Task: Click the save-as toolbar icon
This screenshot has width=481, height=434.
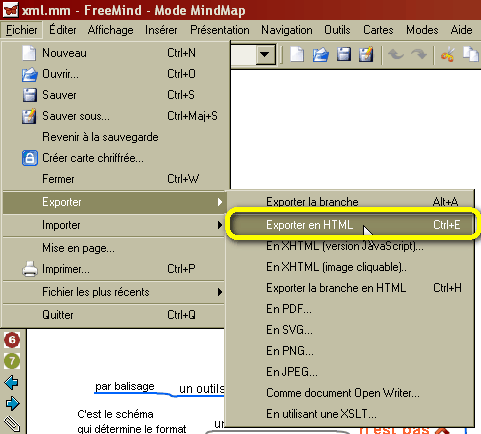Action: (x=366, y=54)
